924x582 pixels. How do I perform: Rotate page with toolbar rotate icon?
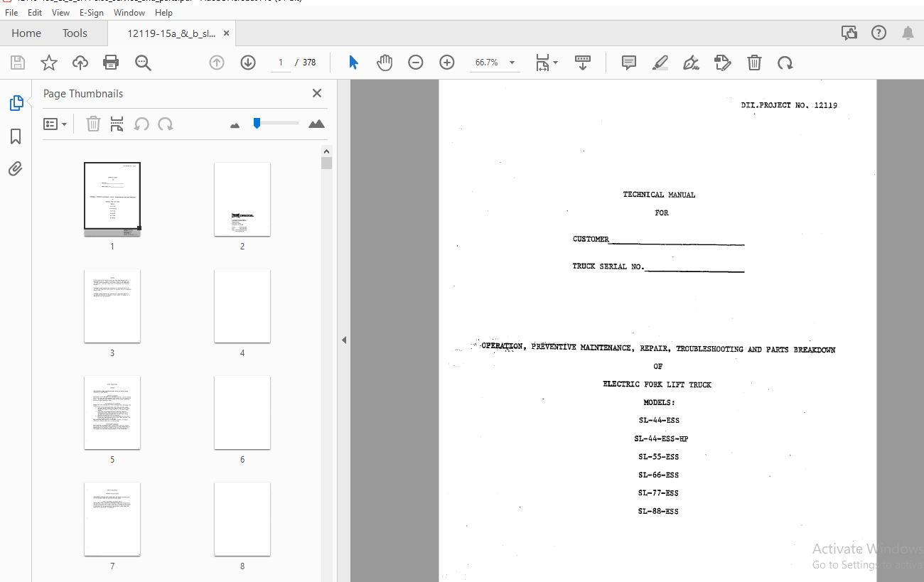point(785,63)
